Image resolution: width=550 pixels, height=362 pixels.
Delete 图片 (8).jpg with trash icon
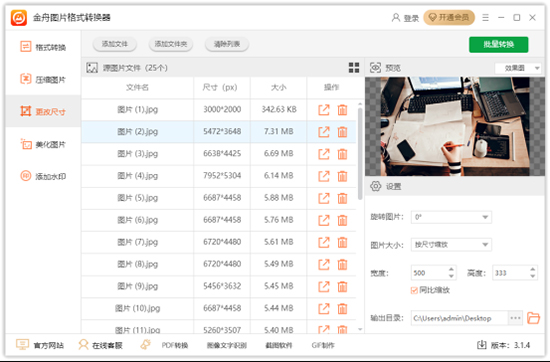342,264
